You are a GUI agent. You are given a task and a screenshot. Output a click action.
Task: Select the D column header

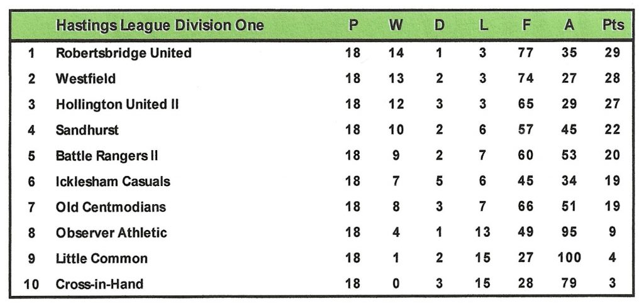click(440, 26)
